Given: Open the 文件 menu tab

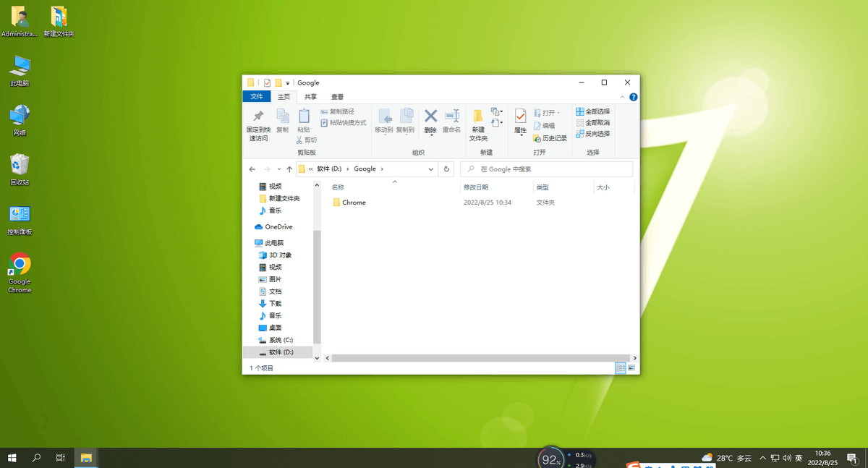Looking at the screenshot, I should [x=256, y=97].
